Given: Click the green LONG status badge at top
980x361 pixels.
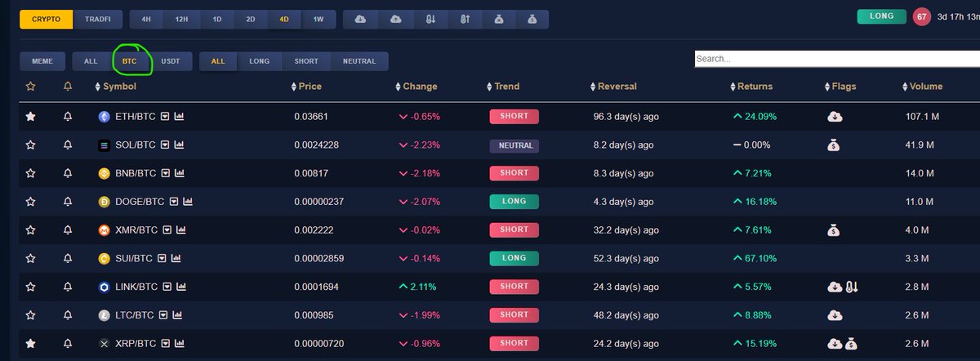Looking at the screenshot, I should click(881, 16).
